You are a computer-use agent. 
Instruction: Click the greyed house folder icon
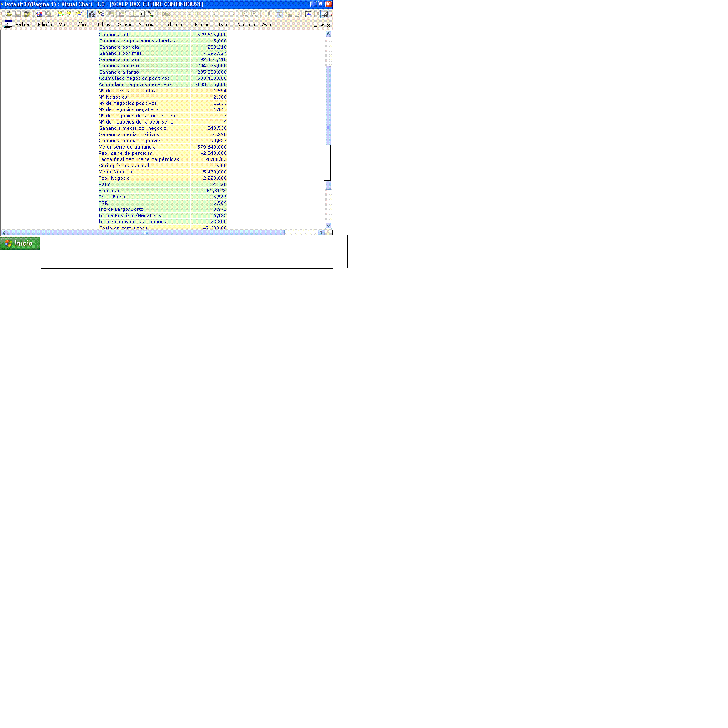tap(110, 14)
